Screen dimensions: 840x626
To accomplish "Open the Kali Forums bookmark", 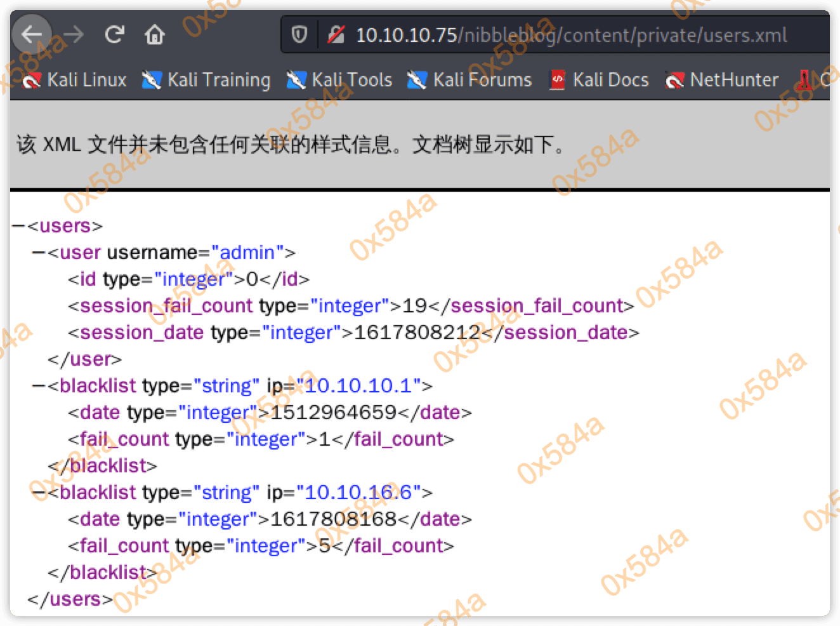I will [x=469, y=80].
